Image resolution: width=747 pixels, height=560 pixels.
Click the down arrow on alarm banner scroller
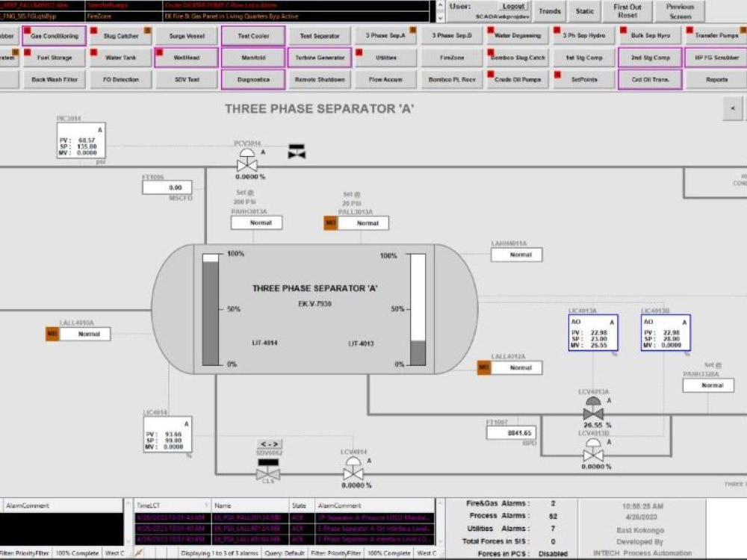click(440, 17)
